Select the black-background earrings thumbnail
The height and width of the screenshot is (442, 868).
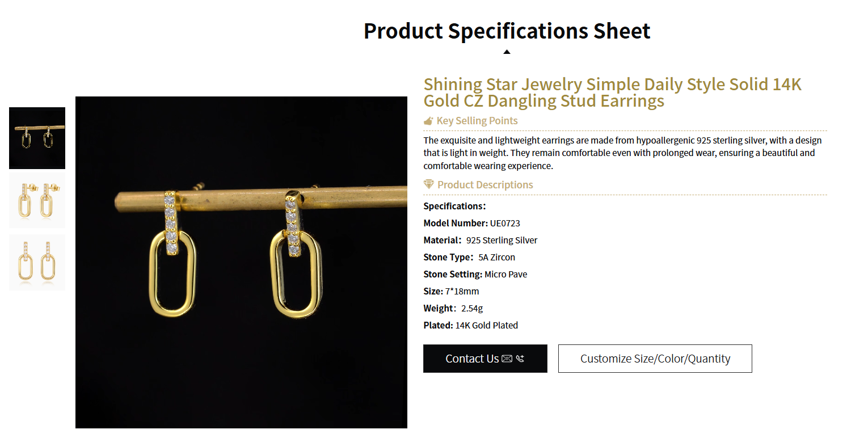(37, 138)
